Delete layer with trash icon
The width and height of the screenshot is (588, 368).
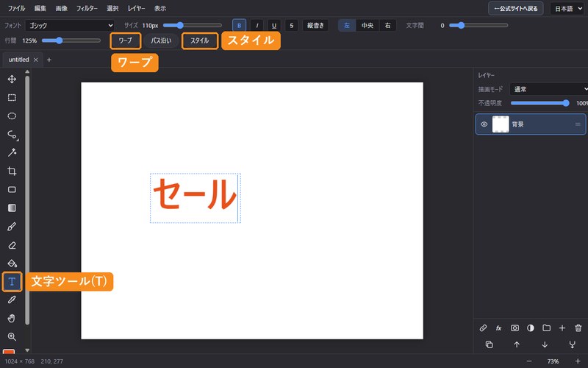pos(578,328)
